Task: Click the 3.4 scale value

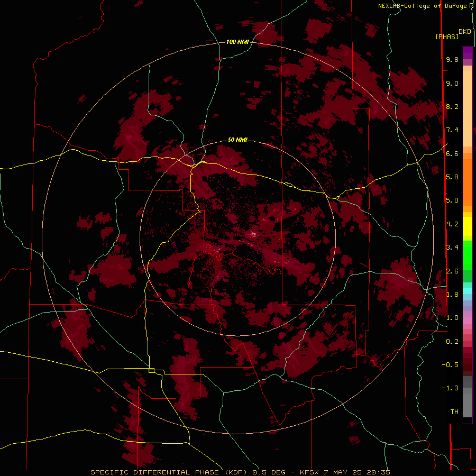Action: (452, 248)
